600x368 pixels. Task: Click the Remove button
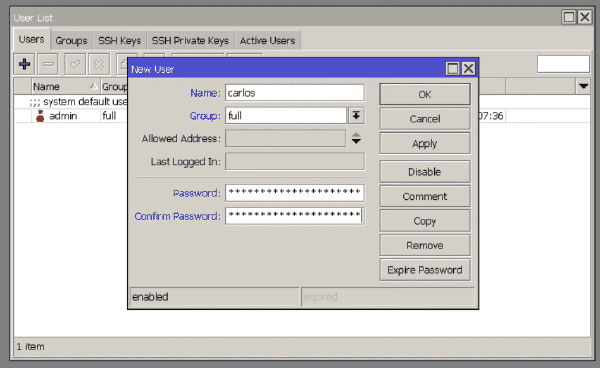pyautogui.click(x=425, y=245)
